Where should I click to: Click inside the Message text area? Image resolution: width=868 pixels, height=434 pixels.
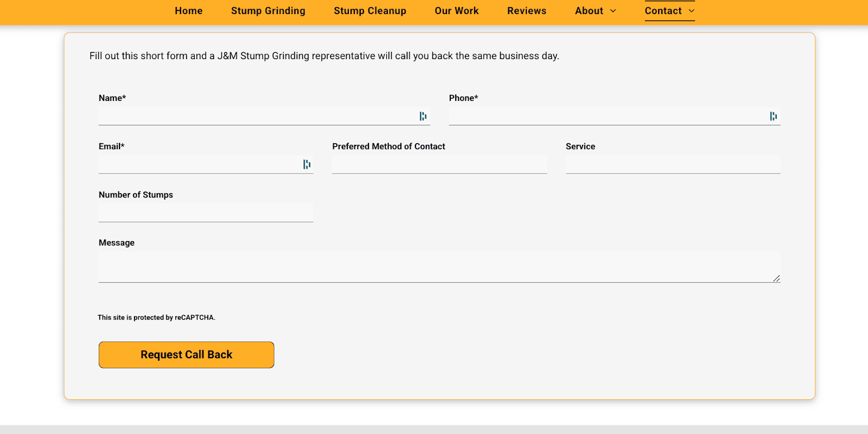click(434, 266)
